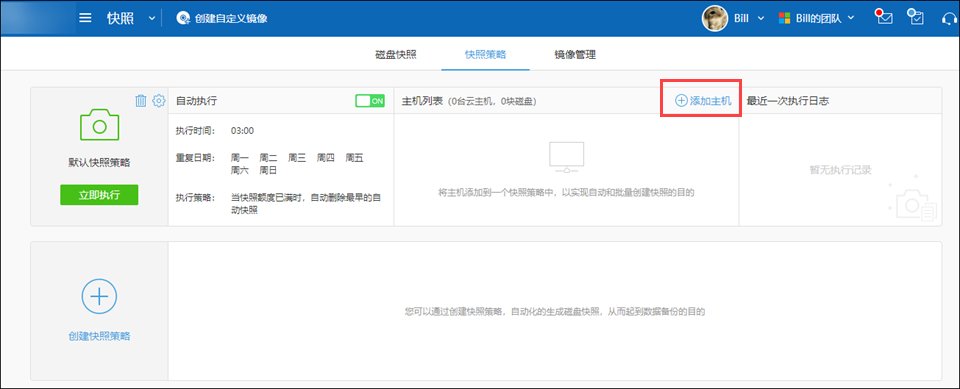The width and height of the screenshot is (960, 389).
Task: Click the mail notifications envelope icon
Action: coord(883,17)
